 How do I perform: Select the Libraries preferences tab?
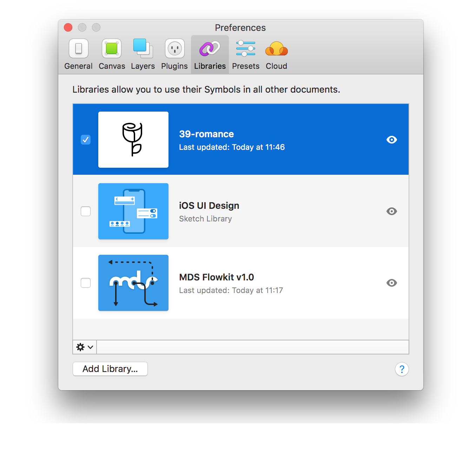click(x=210, y=55)
